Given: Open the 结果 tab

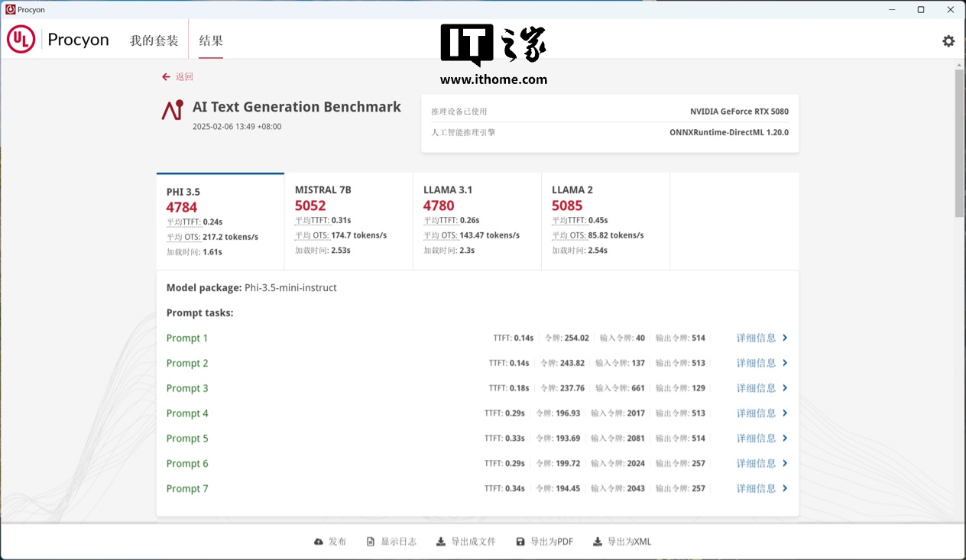Looking at the screenshot, I should tap(211, 40).
